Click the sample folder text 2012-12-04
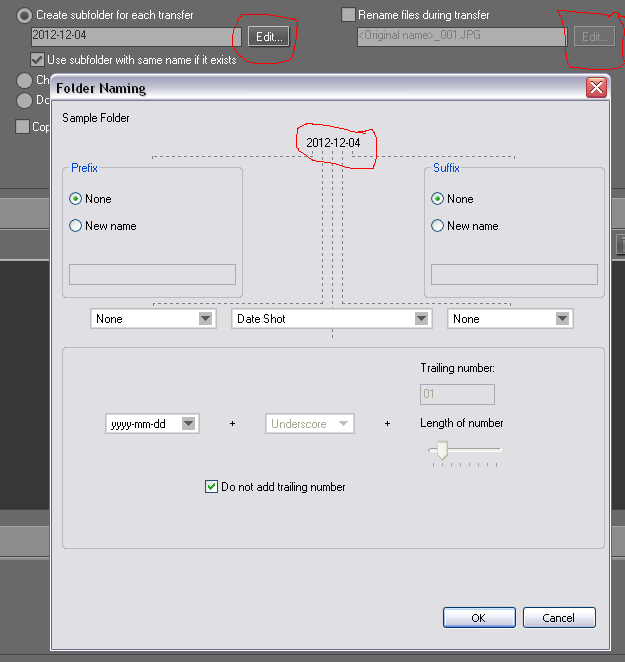 coord(333,143)
